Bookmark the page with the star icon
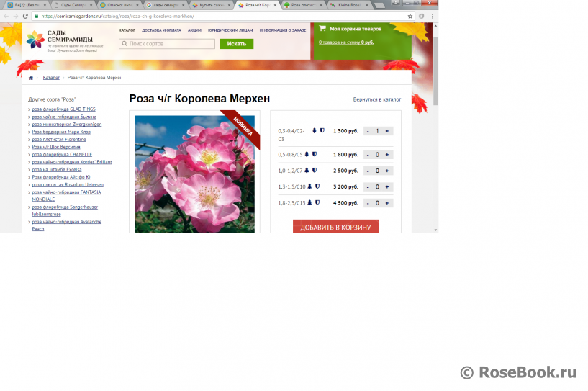Viewport: 588px width, 391px height. click(410, 16)
